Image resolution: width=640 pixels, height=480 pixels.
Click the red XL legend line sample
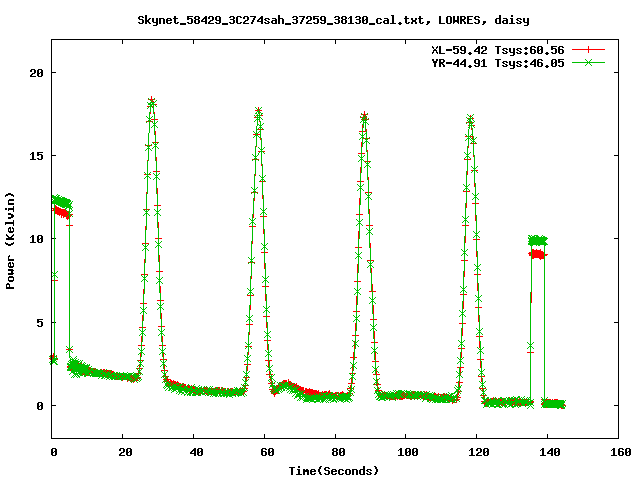pyautogui.click(x=588, y=50)
